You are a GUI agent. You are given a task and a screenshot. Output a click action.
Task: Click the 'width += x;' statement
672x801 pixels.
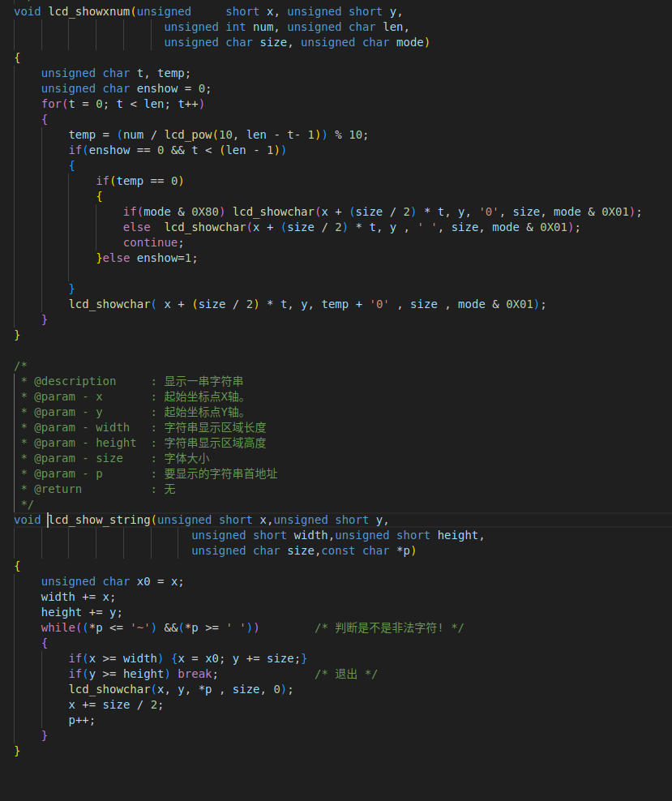[78, 597]
